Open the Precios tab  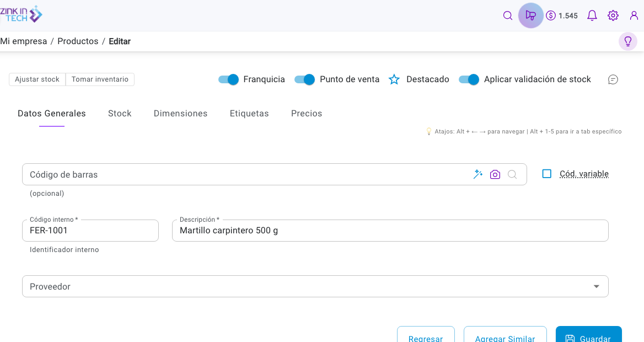307,114
